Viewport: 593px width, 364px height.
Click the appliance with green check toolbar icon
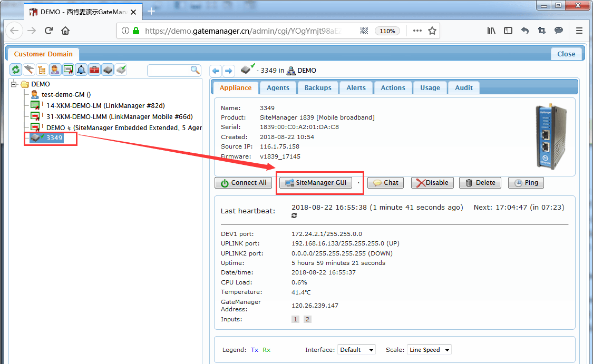click(121, 70)
